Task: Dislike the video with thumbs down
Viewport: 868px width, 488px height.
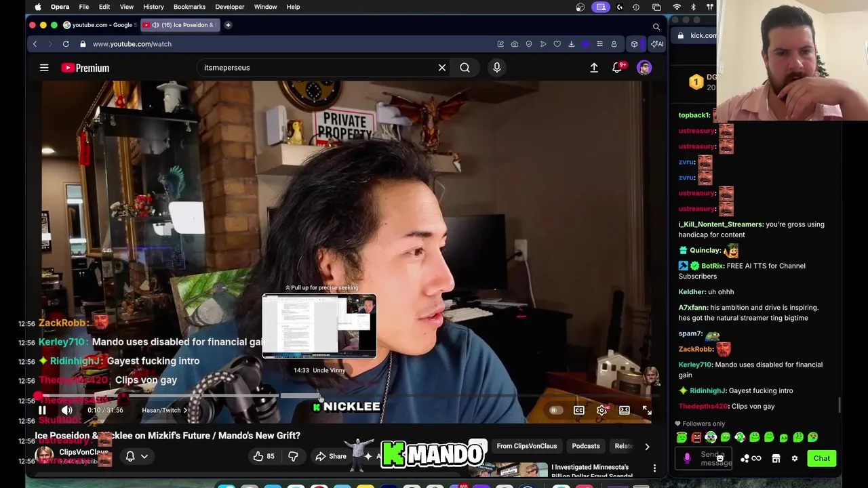Action: pyautogui.click(x=293, y=456)
